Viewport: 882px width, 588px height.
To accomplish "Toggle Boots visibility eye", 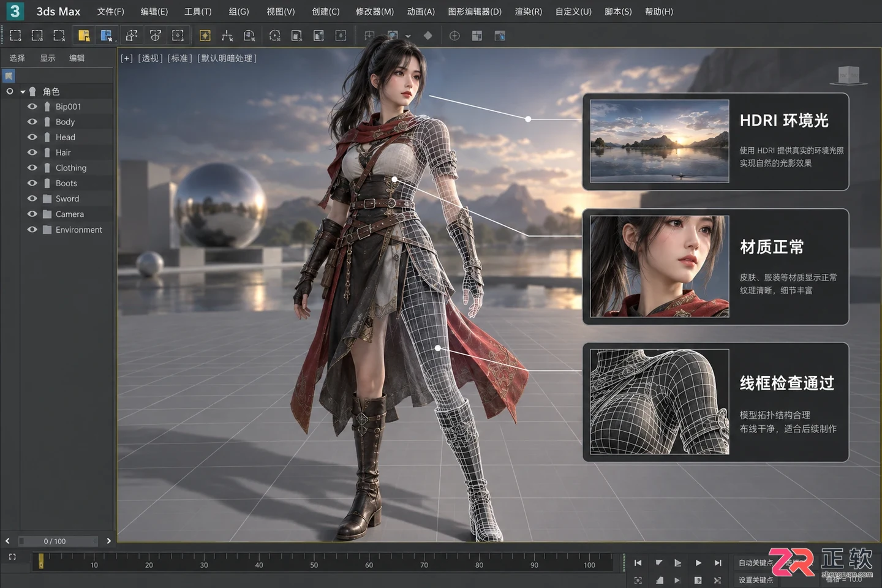I will coord(32,183).
